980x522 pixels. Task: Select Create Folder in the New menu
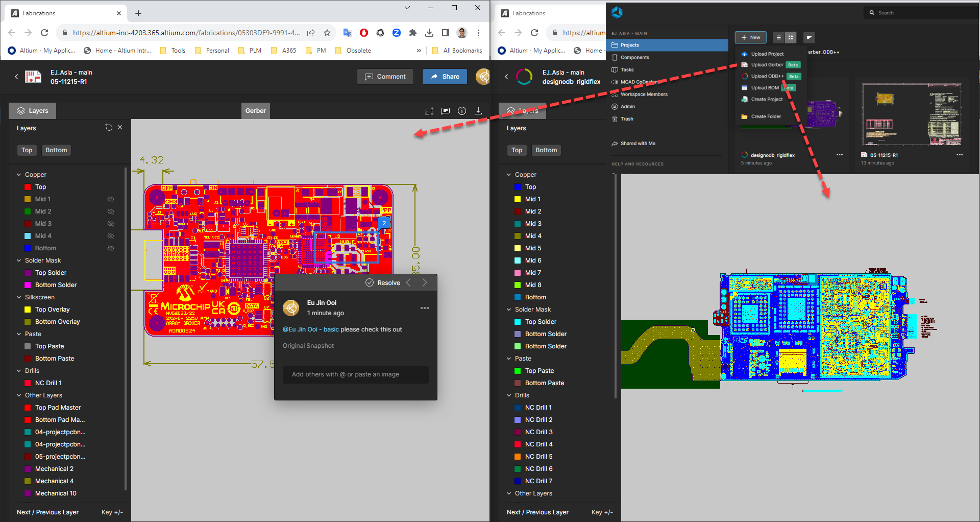[766, 116]
